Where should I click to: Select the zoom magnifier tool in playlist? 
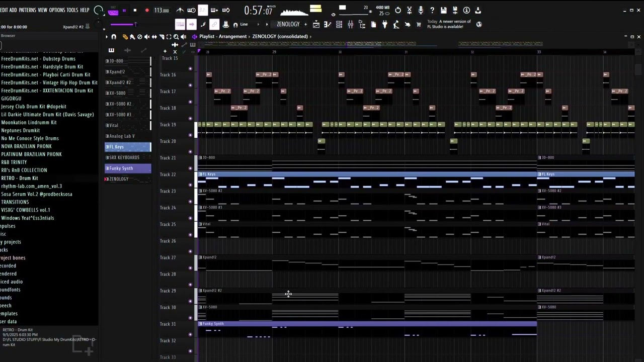point(176,37)
